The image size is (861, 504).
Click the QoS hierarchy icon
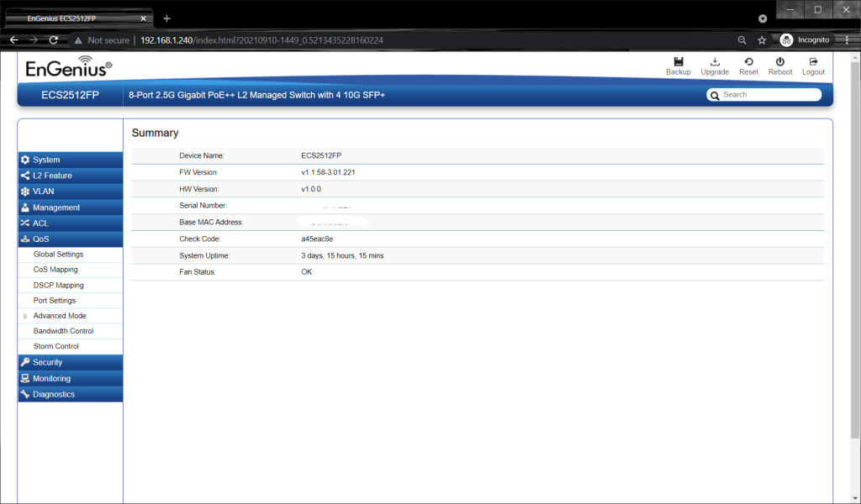coord(25,239)
